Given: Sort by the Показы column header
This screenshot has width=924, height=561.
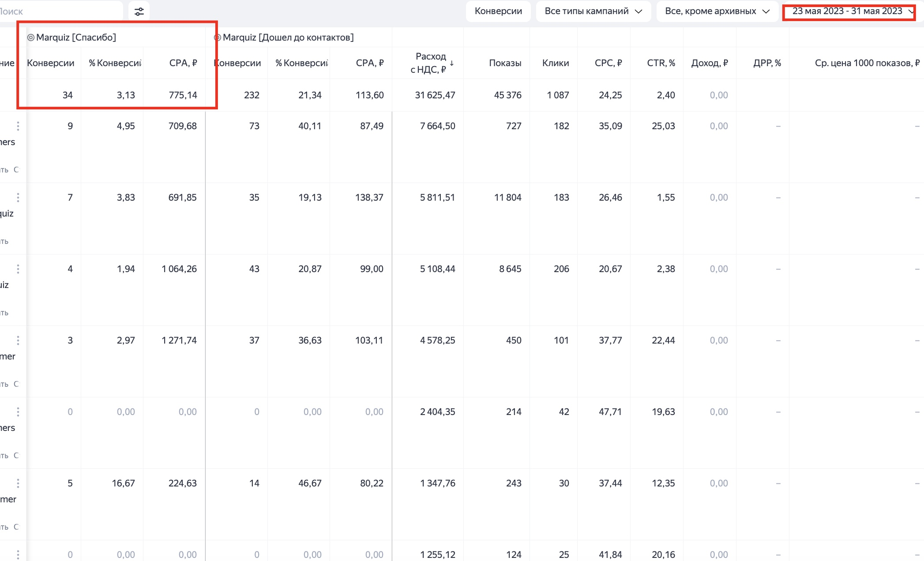Looking at the screenshot, I should coord(505,63).
